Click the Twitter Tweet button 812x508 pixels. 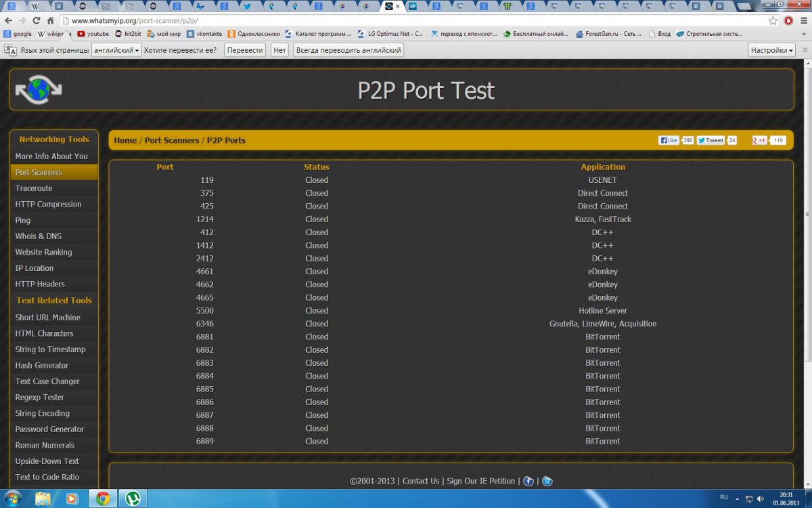710,140
